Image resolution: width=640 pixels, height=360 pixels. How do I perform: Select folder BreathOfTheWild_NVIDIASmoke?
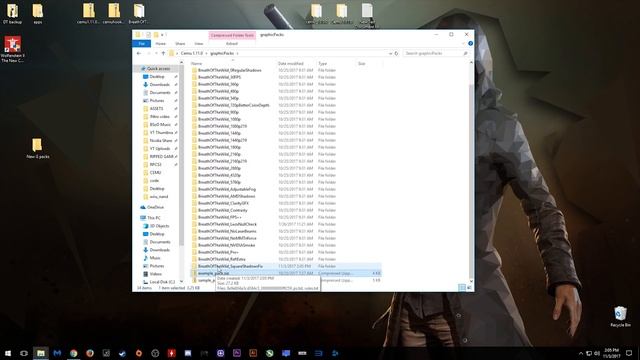(227, 245)
